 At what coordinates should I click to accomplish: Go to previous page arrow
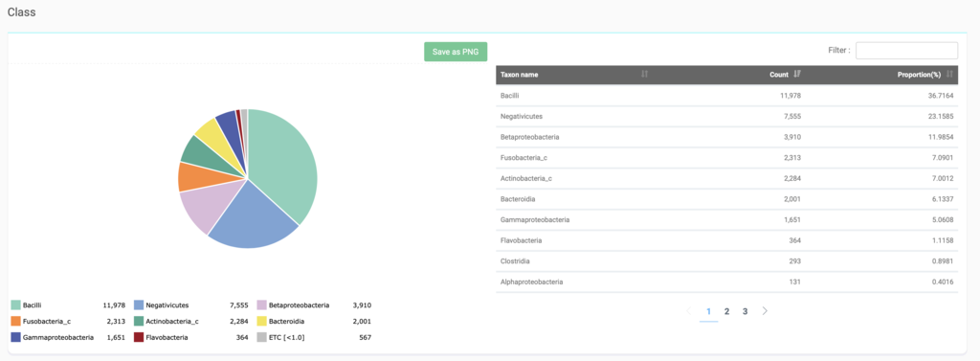(x=689, y=311)
